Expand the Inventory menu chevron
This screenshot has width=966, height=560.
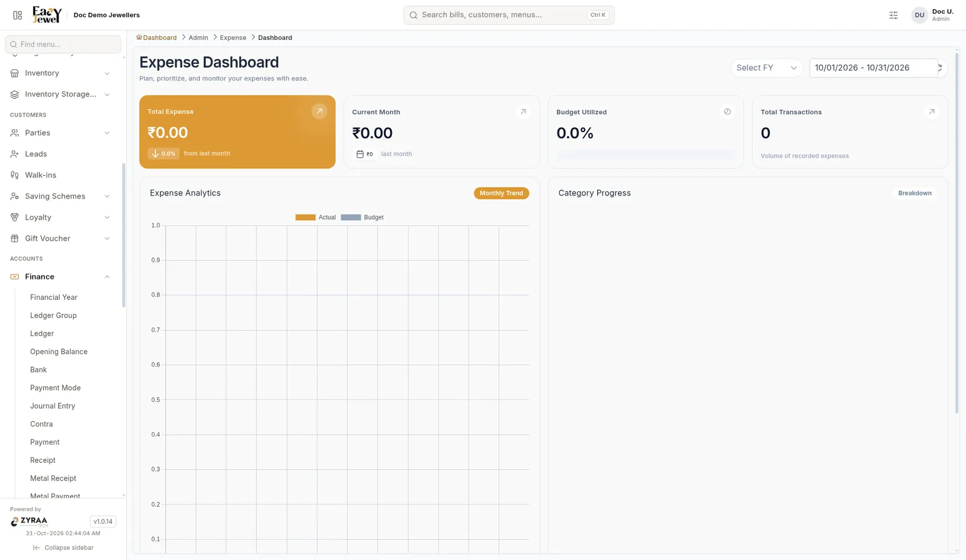[x=107, y=74]
